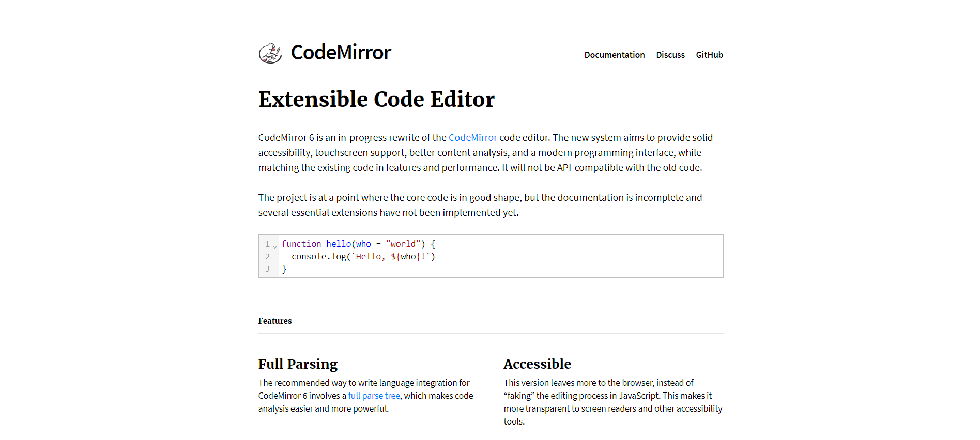Screen dimensions: 980x440
Task: Collapse the hello function with the fold arrow
Action: [275, 246]
